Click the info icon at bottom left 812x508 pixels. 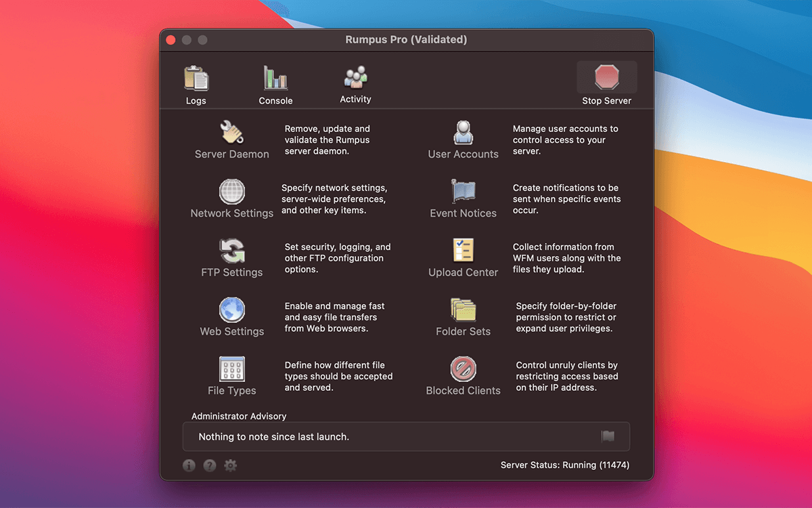[x=189, y=465]
